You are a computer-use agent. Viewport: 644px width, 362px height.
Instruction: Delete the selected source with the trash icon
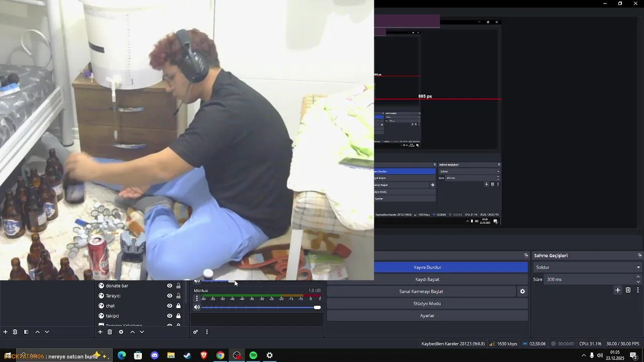(x=110, y=332)
